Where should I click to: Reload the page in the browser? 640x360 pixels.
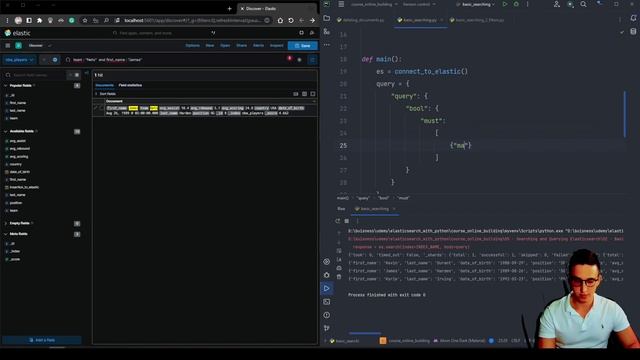click(291, 20)
